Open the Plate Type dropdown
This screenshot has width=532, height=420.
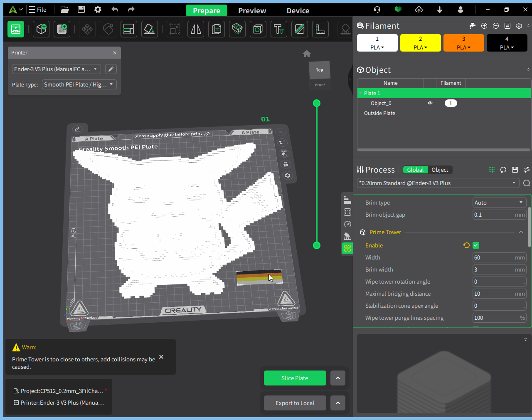coord(79,84)
